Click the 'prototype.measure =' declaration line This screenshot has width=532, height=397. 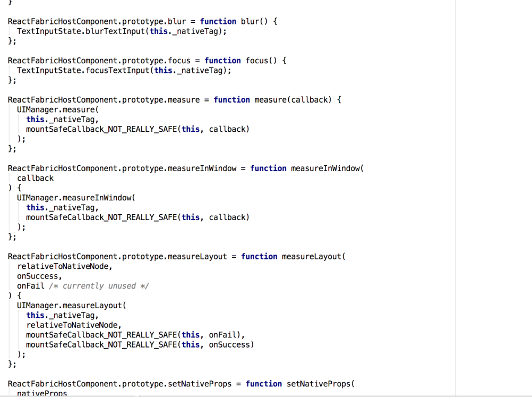coord(174,100)
